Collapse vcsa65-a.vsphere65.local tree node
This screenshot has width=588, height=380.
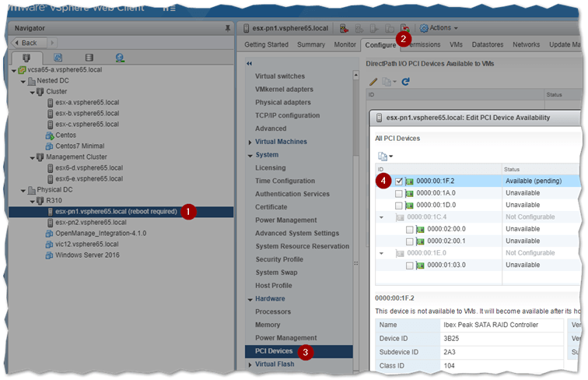point(14,71)
